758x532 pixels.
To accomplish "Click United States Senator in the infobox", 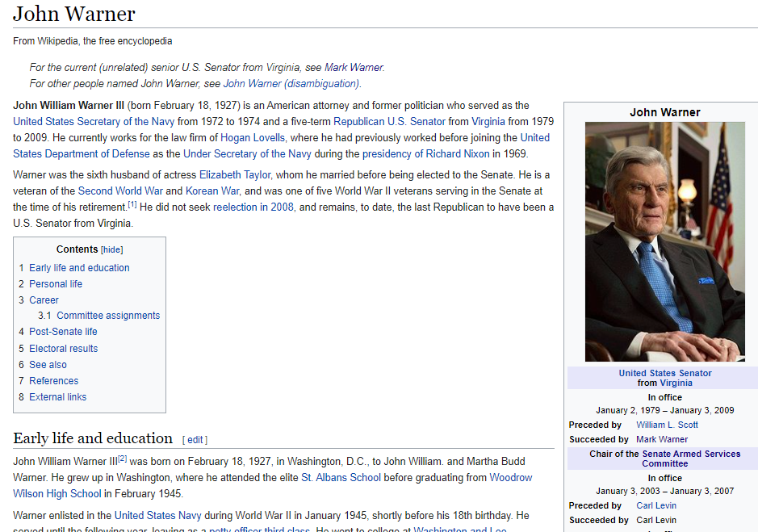I will pos(665,373).
